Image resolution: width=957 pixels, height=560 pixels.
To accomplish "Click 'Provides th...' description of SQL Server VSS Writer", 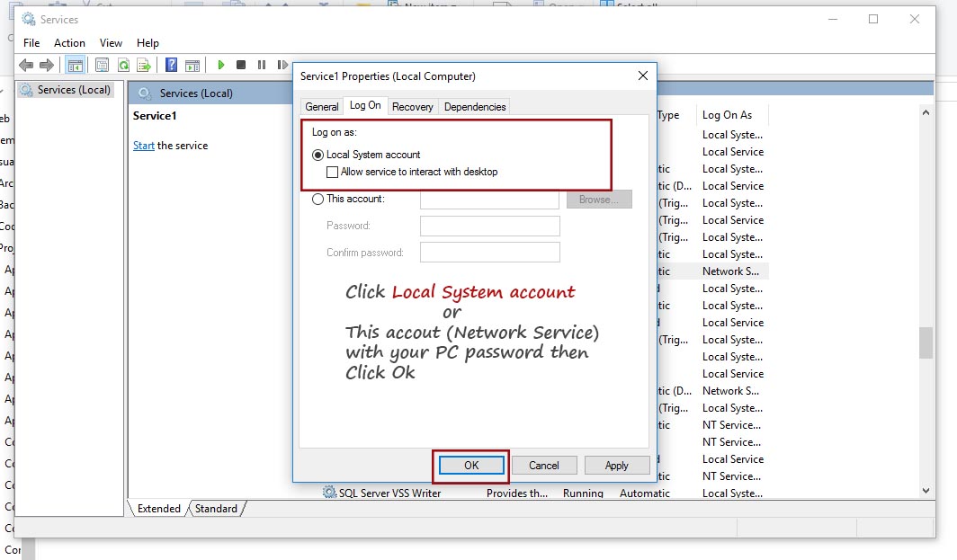I will [517, 493].
